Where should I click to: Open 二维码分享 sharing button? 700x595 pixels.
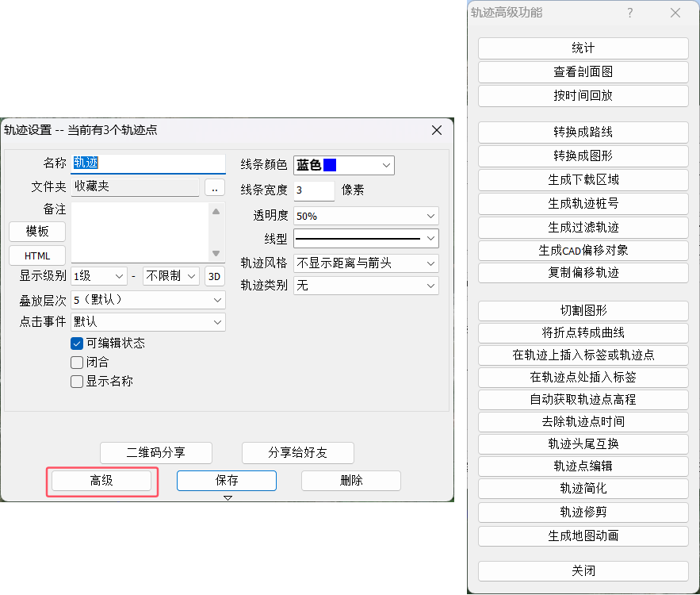[156, 453]
